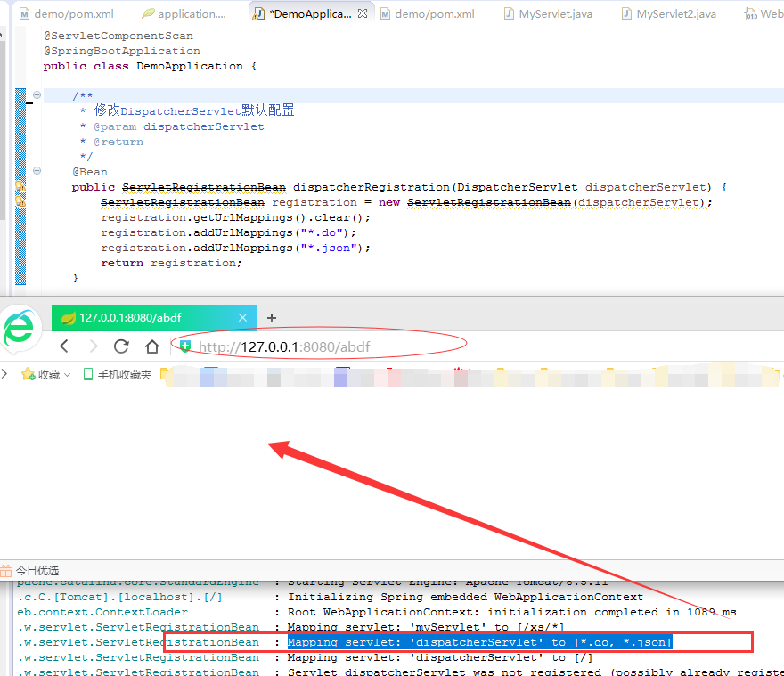784x676 pixels.
Task: Collapse the @Bean method fold marker
Action: tap(37, 170)
